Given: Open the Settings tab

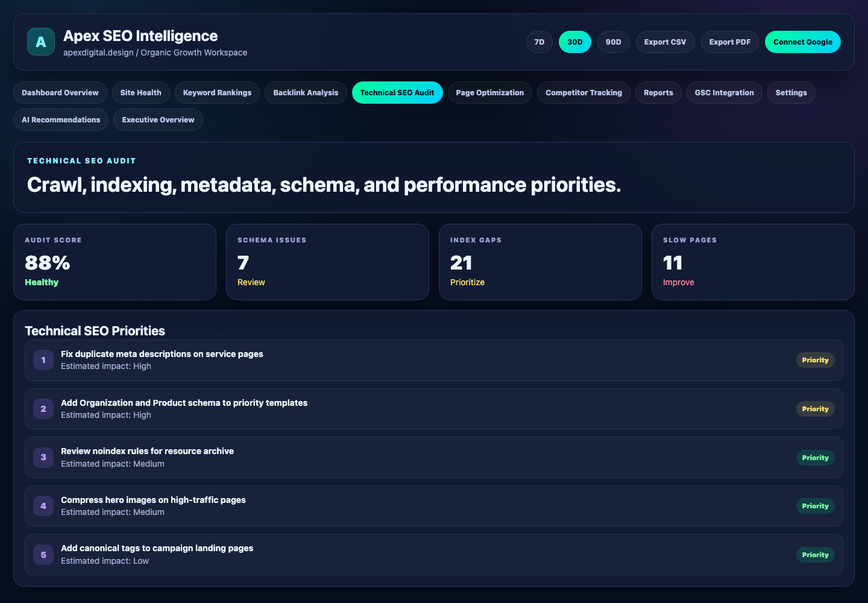Looking at the screenshot, I should click(791, 93).
